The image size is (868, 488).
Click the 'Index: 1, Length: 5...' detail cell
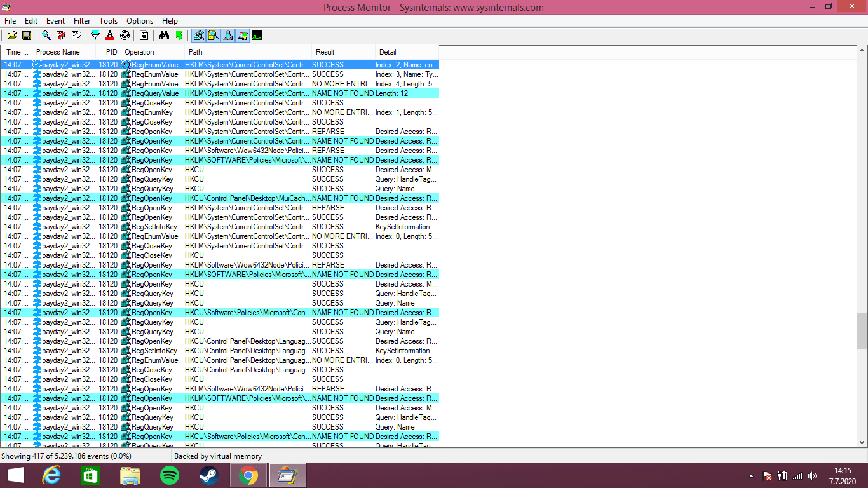(407, 112)
